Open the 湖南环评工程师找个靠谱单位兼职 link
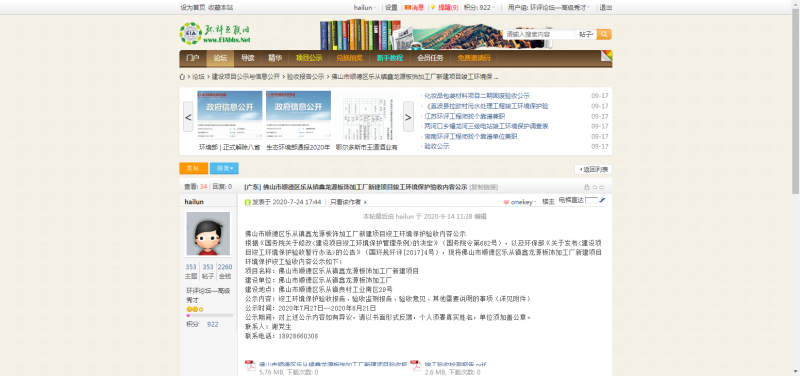This screenshot has height=376, width=800. click(x=471, y=136)
